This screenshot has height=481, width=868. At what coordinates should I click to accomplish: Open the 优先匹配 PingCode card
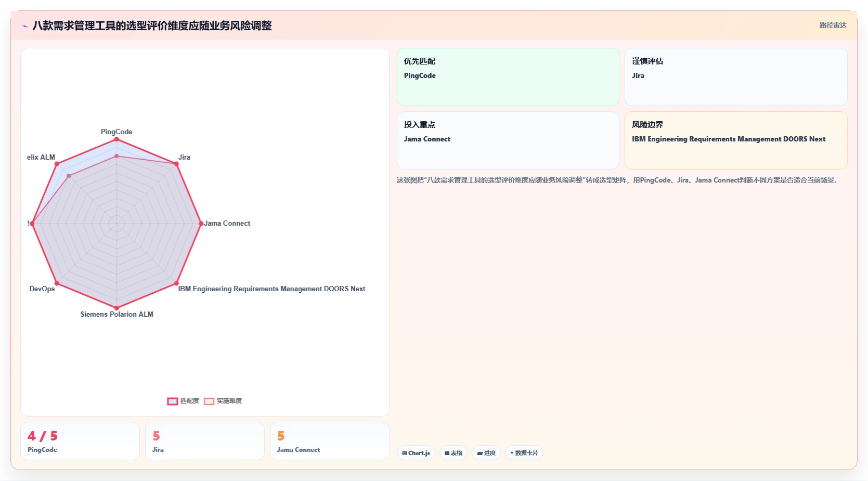(x=508, y=77)
